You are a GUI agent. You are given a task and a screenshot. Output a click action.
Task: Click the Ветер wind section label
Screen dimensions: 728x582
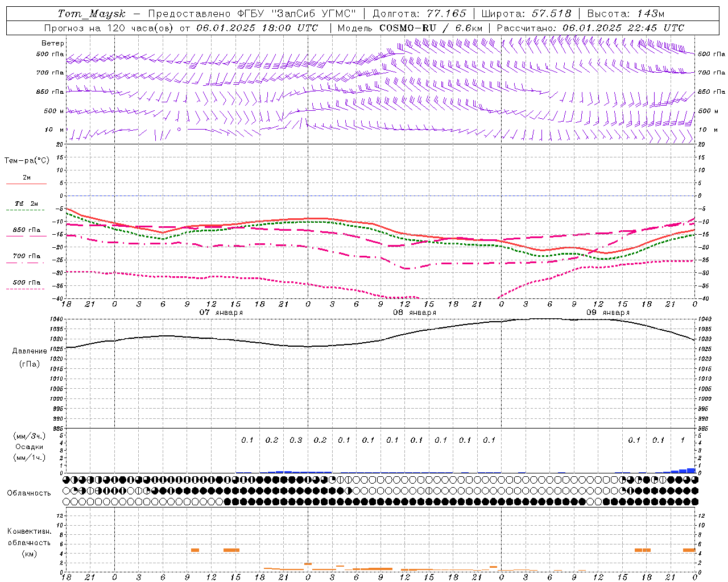[53, 43]
